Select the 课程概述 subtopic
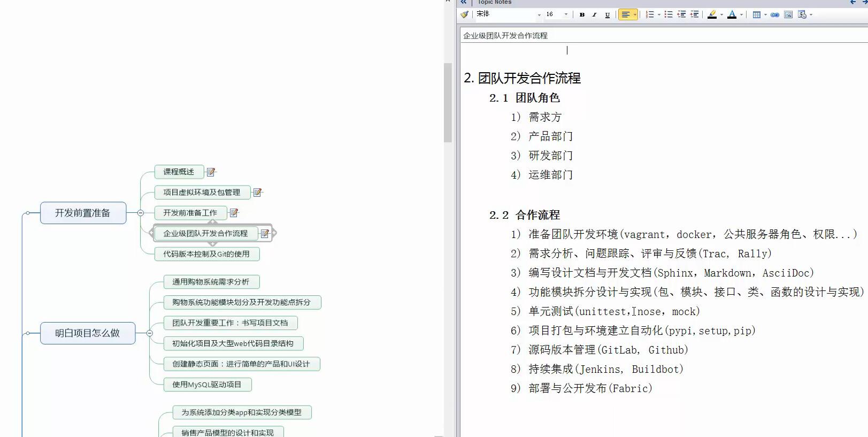 point(179,172)
